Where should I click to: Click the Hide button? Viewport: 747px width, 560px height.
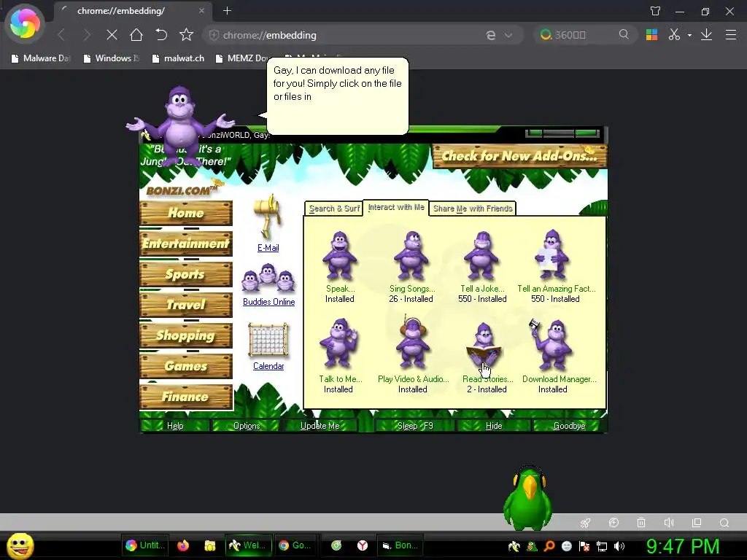coord(494,425)
